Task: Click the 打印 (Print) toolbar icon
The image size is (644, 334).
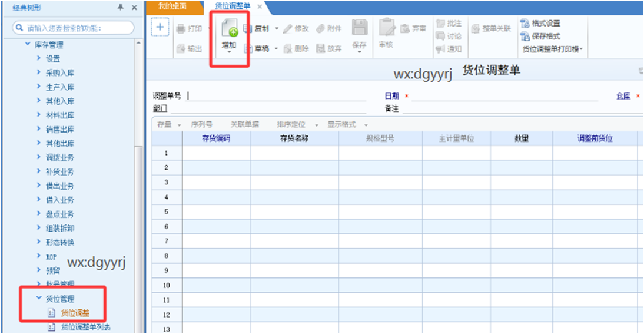Action: [x=180, y=28]
